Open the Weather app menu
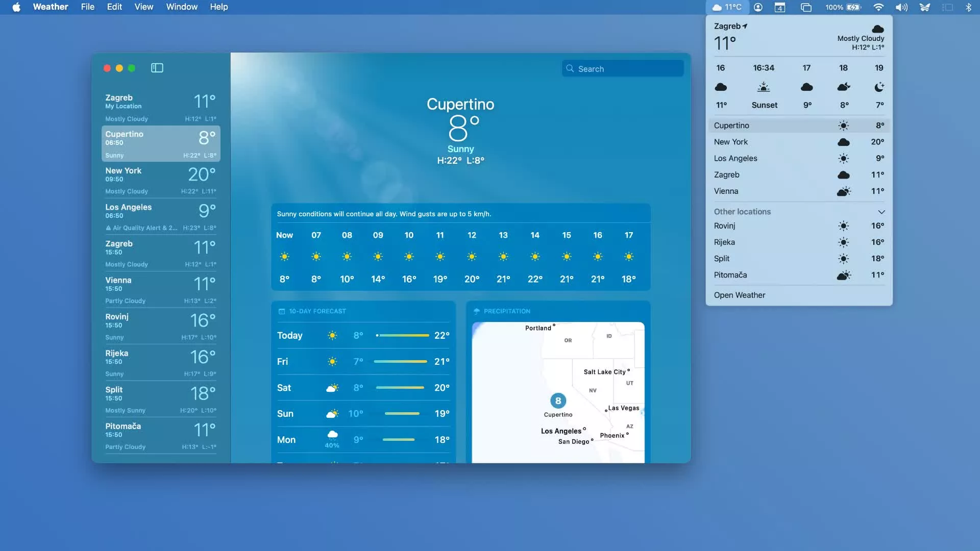 pos(51,7)
